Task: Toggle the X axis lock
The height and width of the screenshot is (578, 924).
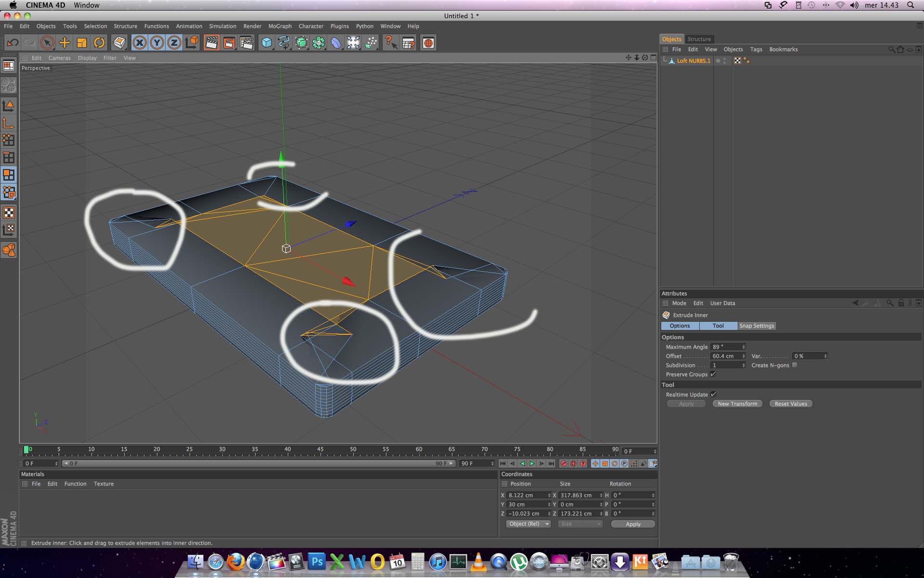Action: pos(140,43)
